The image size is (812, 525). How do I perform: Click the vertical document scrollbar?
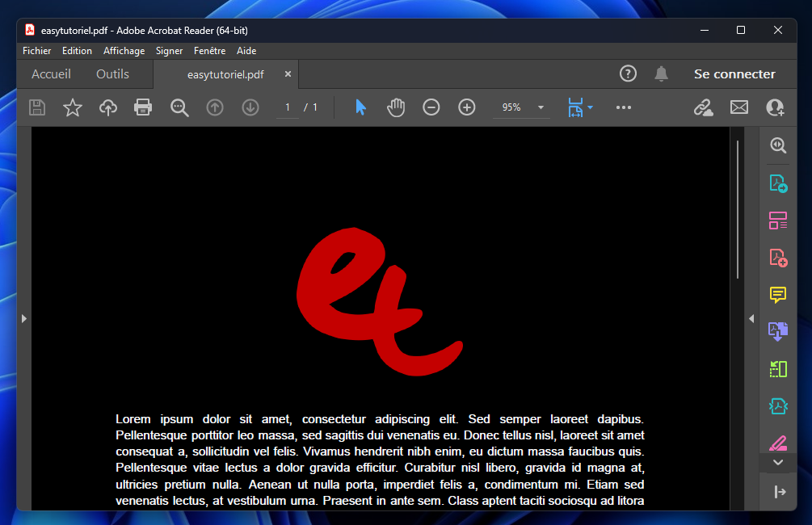click(x=738, y=209)
